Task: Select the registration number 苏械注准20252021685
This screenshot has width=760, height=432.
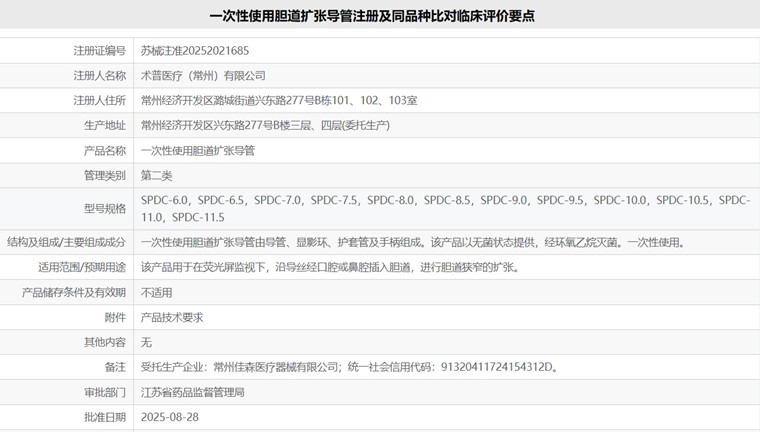Action: [x=195, y=50]
